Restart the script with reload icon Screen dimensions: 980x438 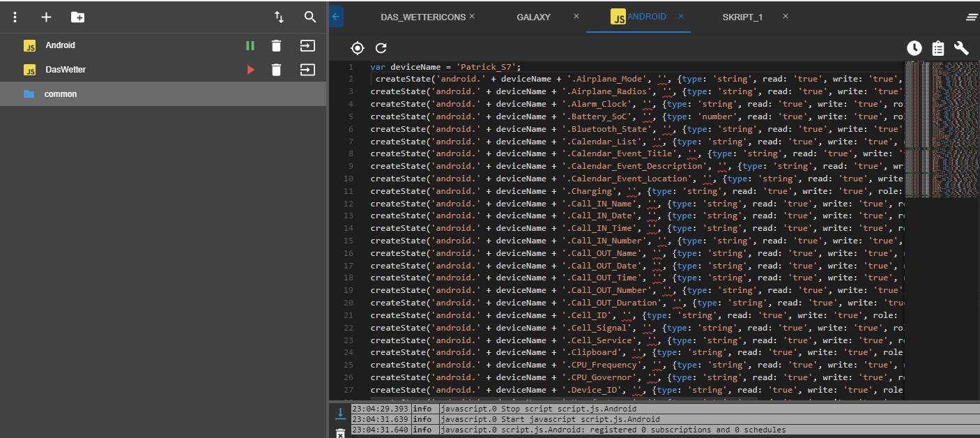click(x=381, y=48)
